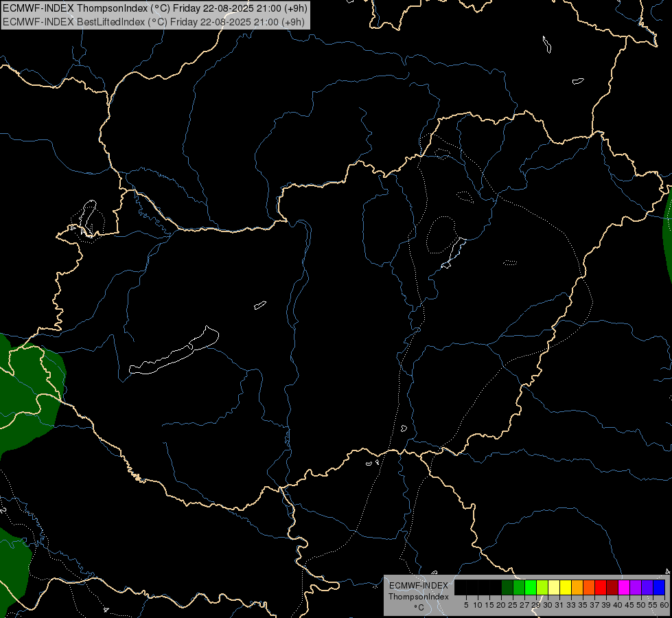Click the orange 33–35 legend swatch
This screenshot has width=672, height=618.
click(x=577, y=587)
